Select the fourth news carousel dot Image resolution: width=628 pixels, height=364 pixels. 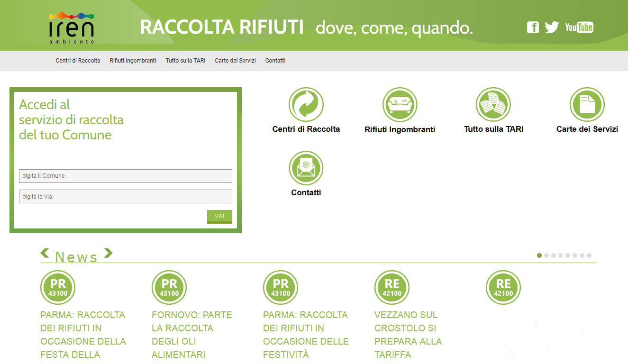point(561,255)
